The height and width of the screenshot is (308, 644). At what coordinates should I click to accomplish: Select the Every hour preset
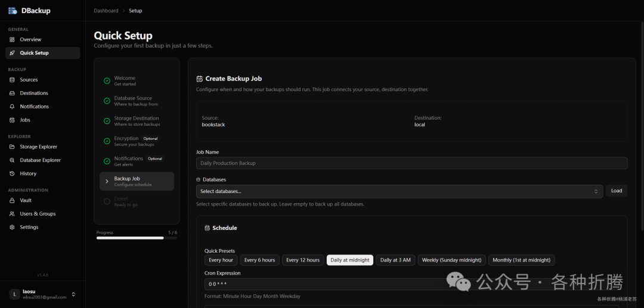[x=221, y=260]
